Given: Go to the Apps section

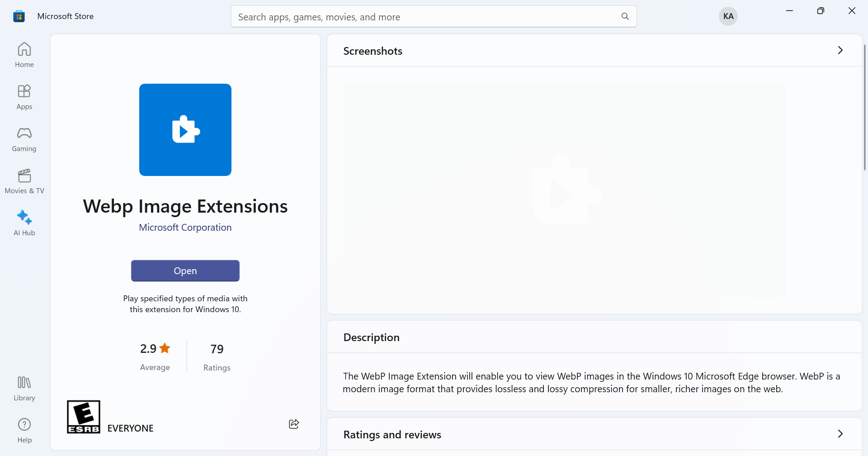Looking at the screenshot, I should [x=24, y=97].
